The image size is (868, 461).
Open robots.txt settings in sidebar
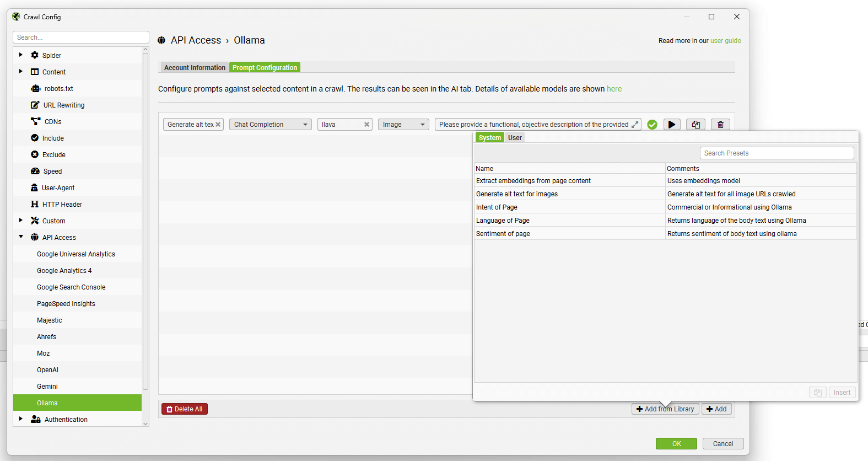click(x=58, y=89)
